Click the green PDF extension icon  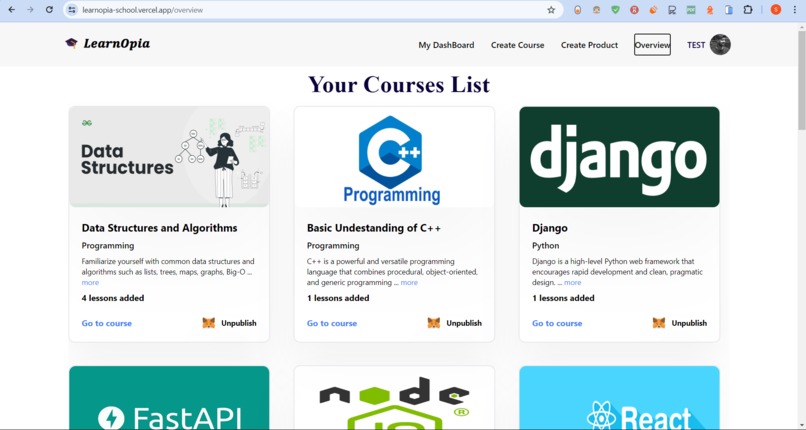point(691,10)
